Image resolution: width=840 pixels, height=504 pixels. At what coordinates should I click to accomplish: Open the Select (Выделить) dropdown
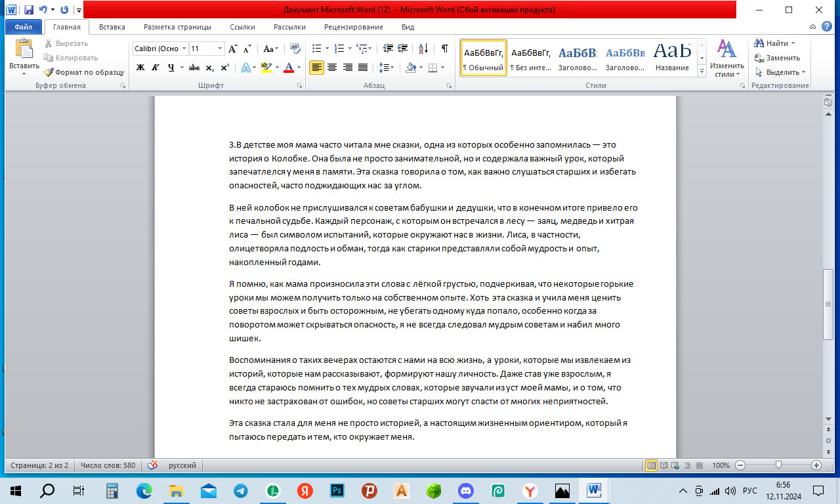coord(780,72)
